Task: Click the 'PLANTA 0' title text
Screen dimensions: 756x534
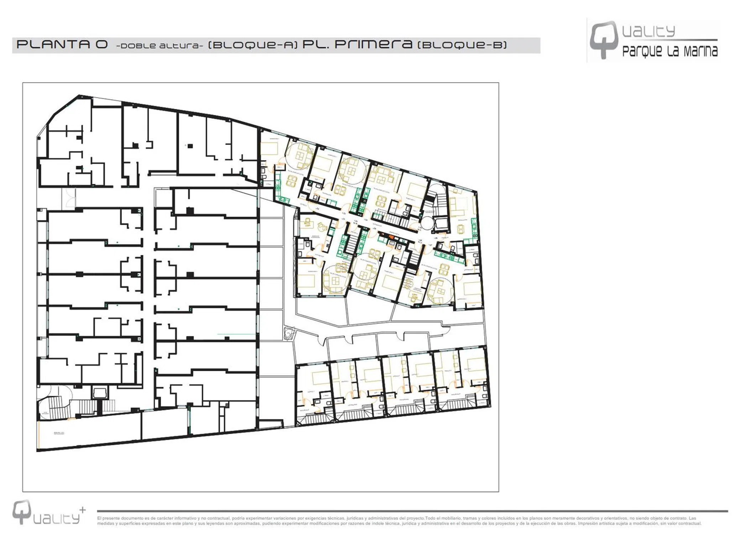Action: [62, 45]
